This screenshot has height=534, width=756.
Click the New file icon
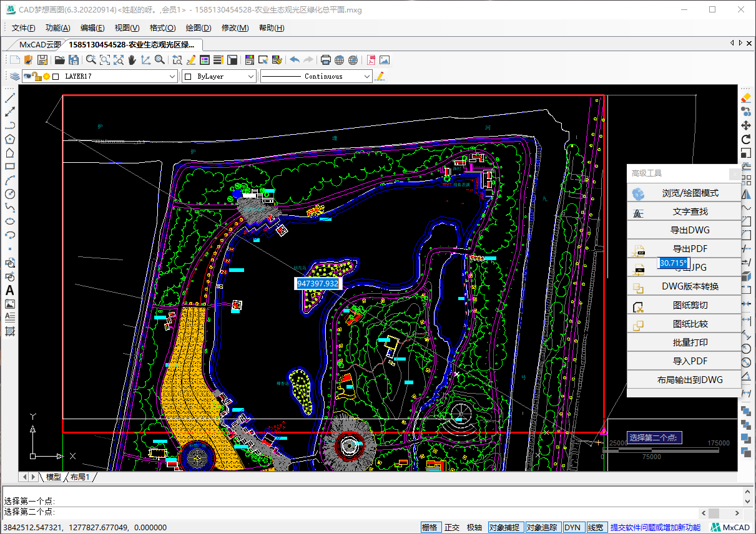coord(15,60)
